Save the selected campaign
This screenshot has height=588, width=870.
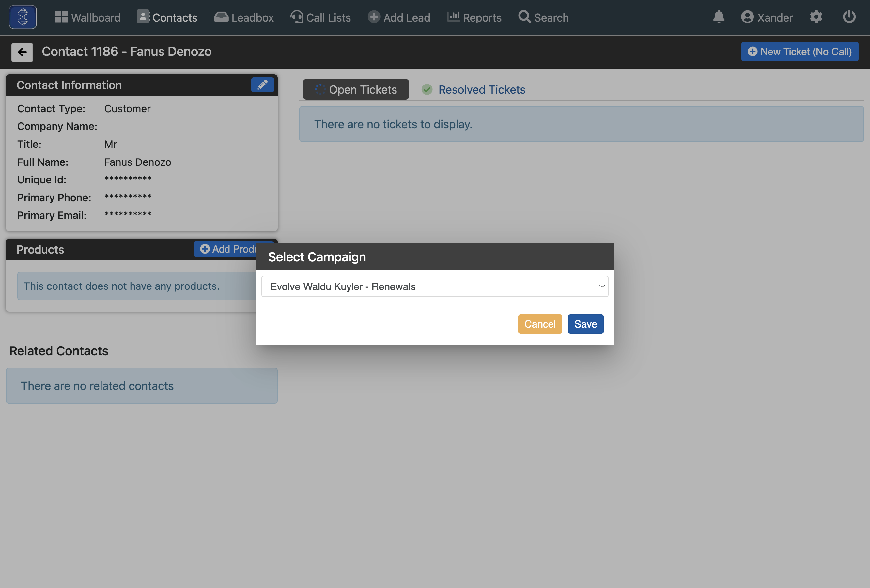(585, 324)
